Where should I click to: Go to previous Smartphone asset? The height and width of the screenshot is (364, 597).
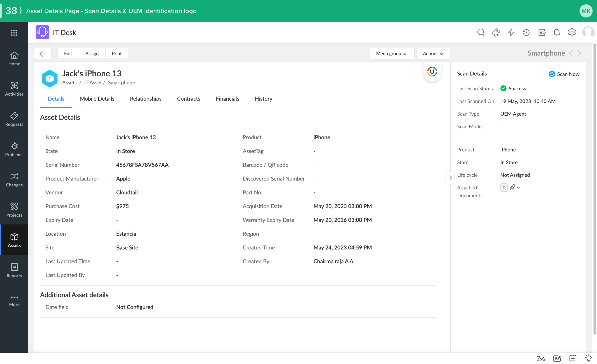[x=571, y=53]
